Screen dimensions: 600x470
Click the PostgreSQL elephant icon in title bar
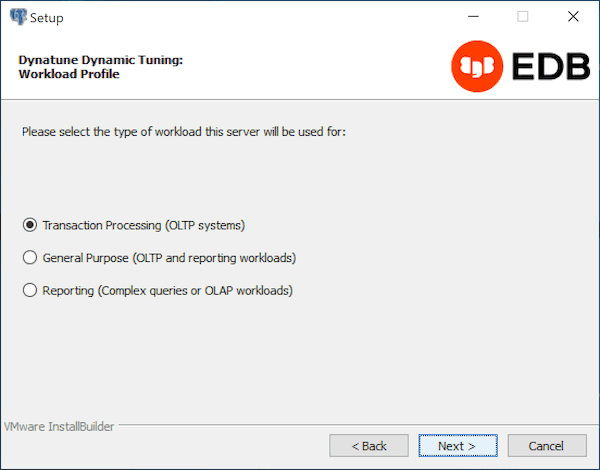17,17
